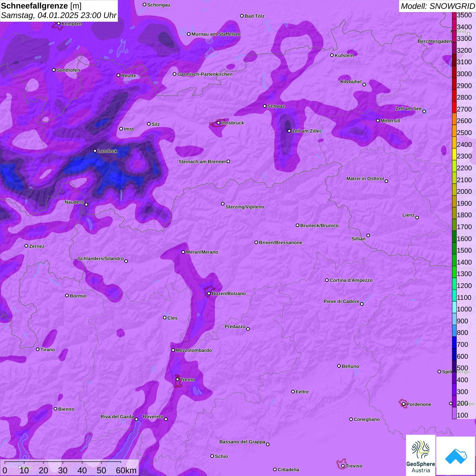The image size is (476, 476).
Task: Click the "Reutte" label
Action: 129,75
